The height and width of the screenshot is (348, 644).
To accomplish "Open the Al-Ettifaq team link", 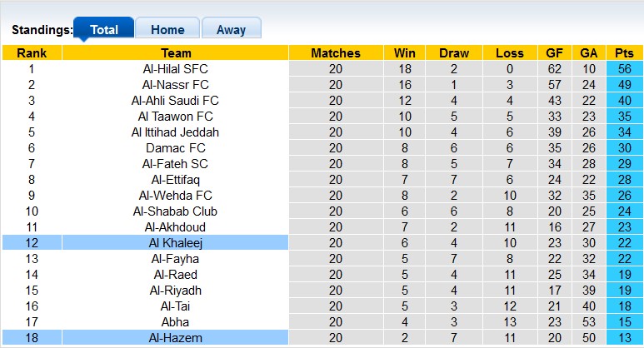I will coord(176,180).
